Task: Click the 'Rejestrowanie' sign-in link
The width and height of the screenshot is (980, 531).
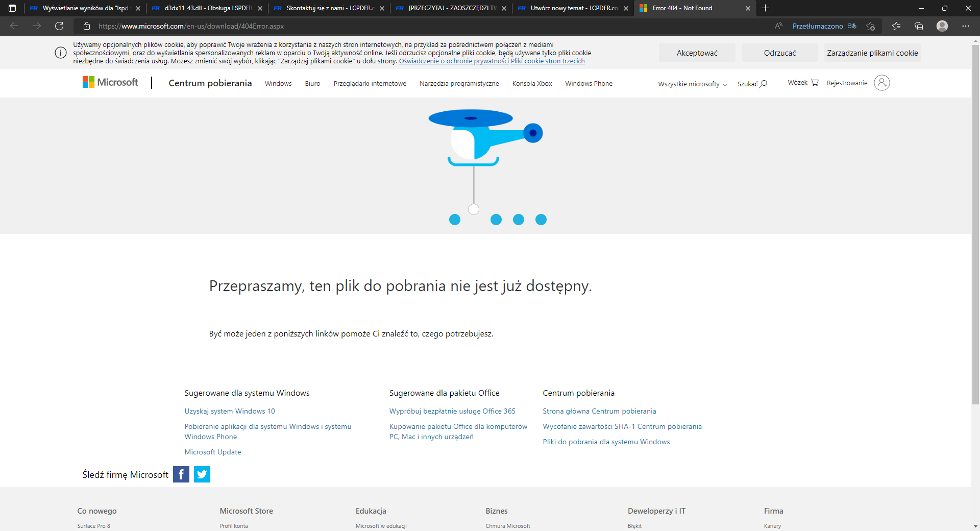Action: click(847, 83)
